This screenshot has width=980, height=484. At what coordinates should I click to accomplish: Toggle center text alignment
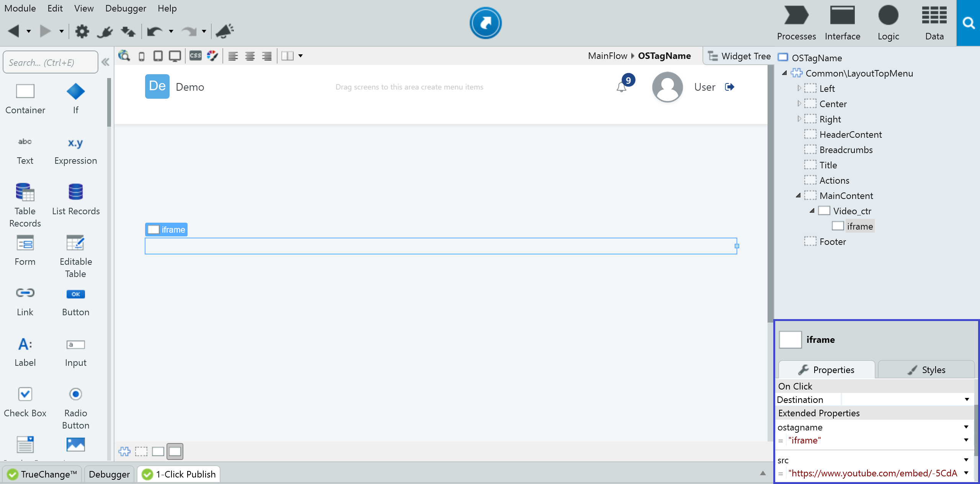pos(250,56)
